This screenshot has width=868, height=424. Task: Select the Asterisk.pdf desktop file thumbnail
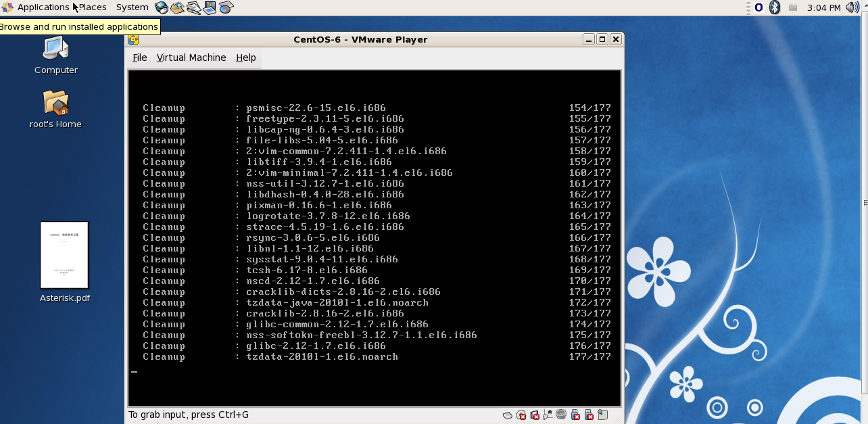(64, 255)
